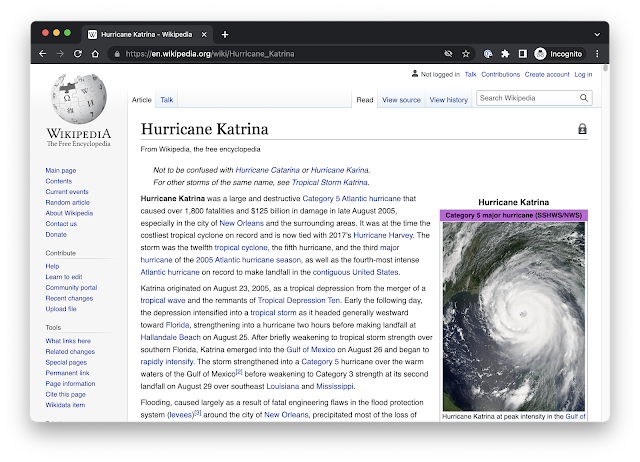Open the Hallandale Beach link
The height and width of the screenshot is (462, 640).
[x=171, y=338]
